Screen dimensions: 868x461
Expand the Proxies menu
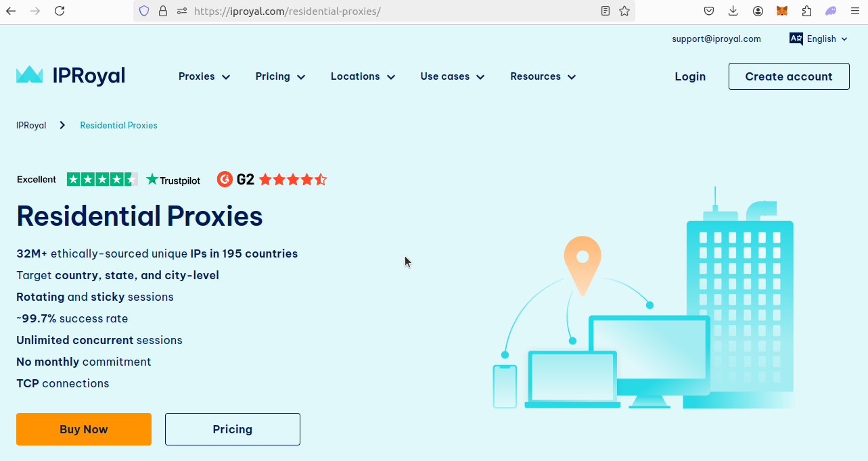click(204, 76)
